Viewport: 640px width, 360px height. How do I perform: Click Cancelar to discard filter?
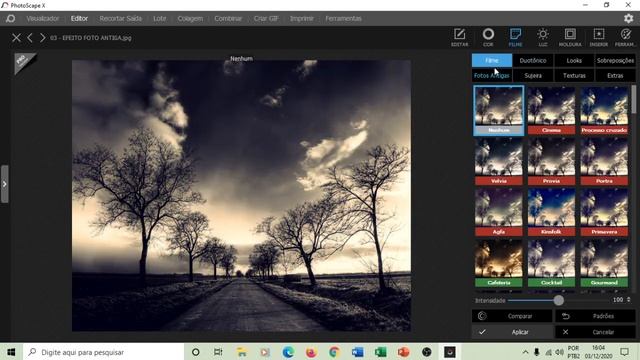tap(595, 332)
